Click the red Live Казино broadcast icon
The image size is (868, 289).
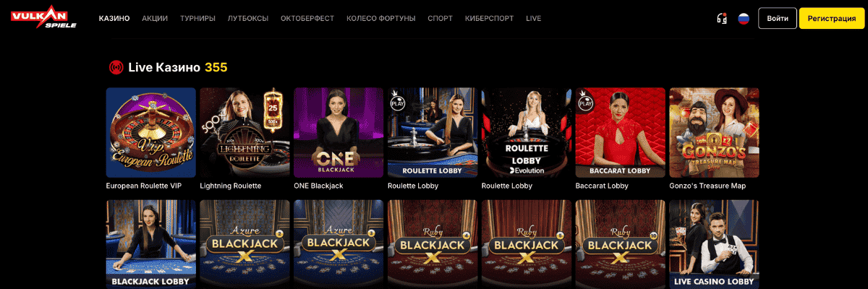[116, 67]
